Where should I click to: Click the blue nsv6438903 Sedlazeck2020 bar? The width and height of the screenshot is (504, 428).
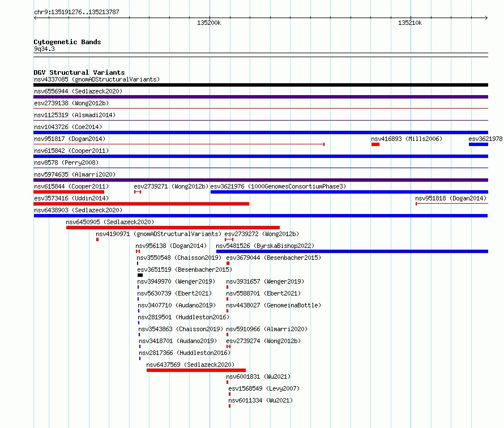point(260,216)
